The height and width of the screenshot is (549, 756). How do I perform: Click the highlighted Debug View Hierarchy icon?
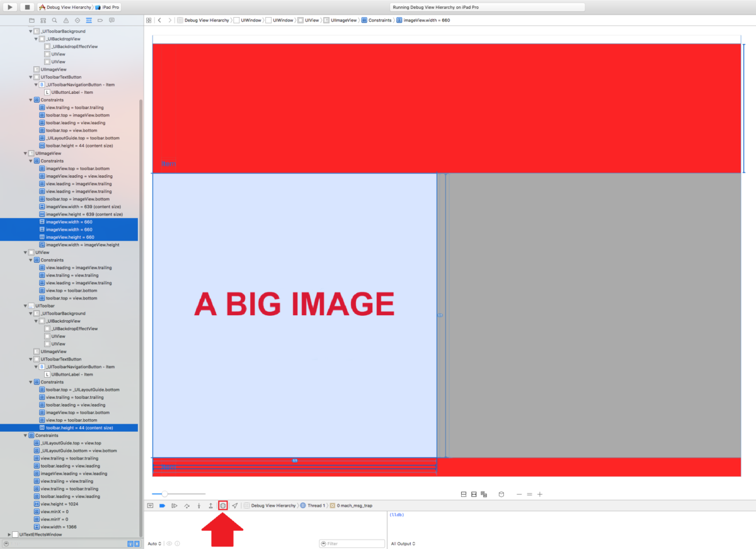pos(222,505)
